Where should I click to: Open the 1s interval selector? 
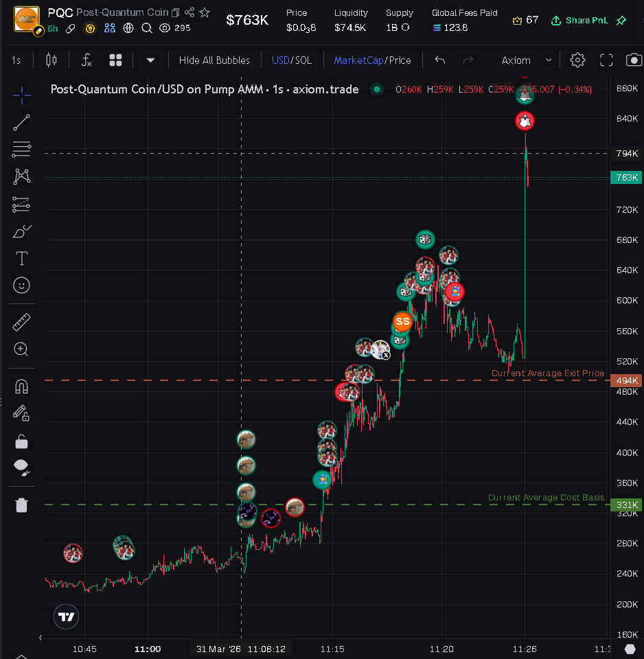tap(16, 60)
